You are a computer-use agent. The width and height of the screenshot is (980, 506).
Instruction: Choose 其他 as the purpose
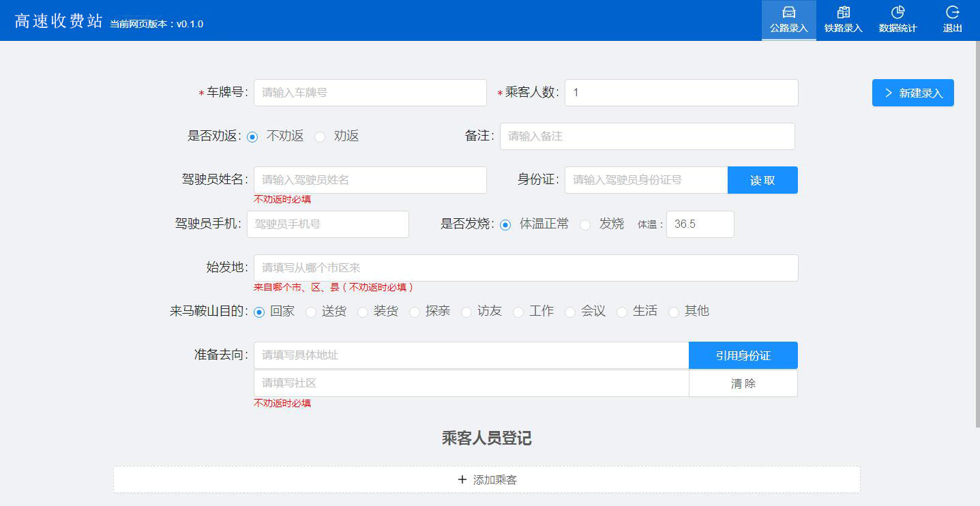[x=674, y=312]
